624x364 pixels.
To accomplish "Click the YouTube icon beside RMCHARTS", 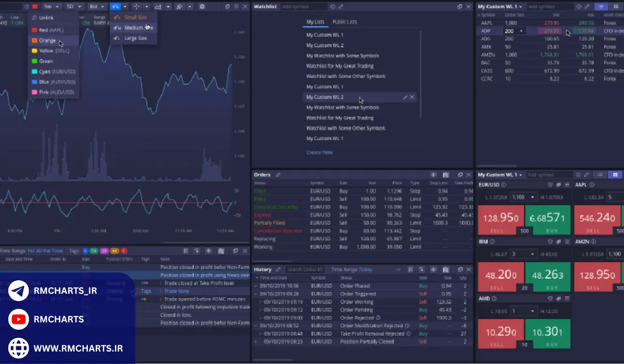I will pyautogui.click(x=19, y=319).
